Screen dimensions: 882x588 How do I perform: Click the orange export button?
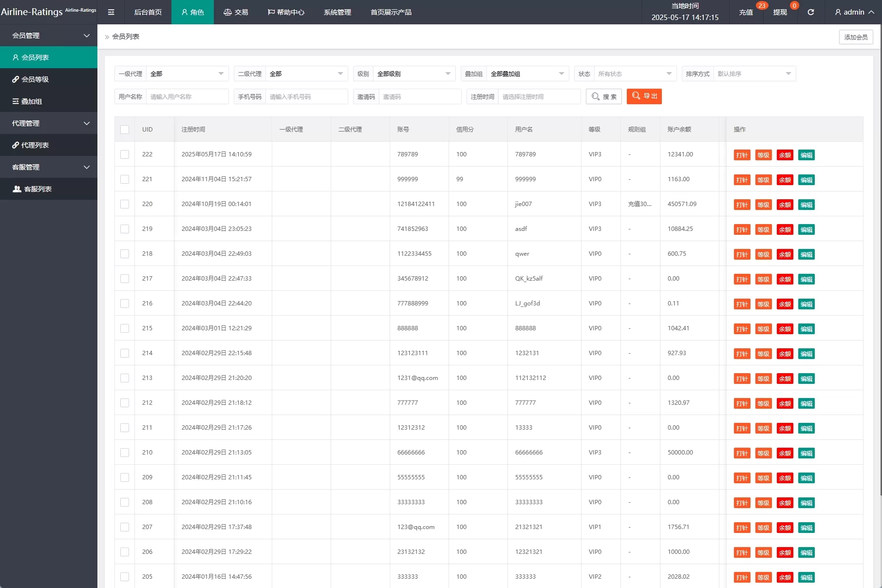click(x=644, y=96)
